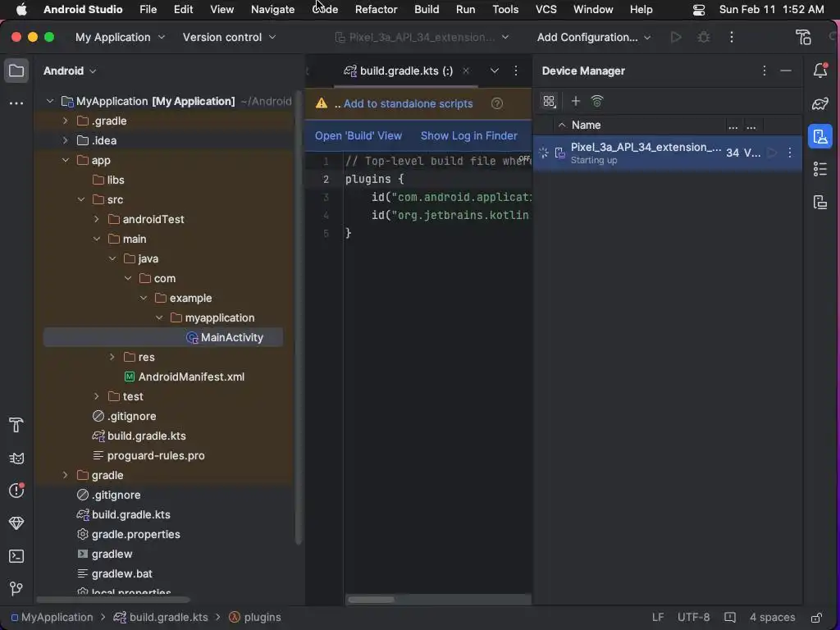Viewport: 840px width, 630px height.
Task: Open the My Application project dropdown
Action: coord(120,37)
